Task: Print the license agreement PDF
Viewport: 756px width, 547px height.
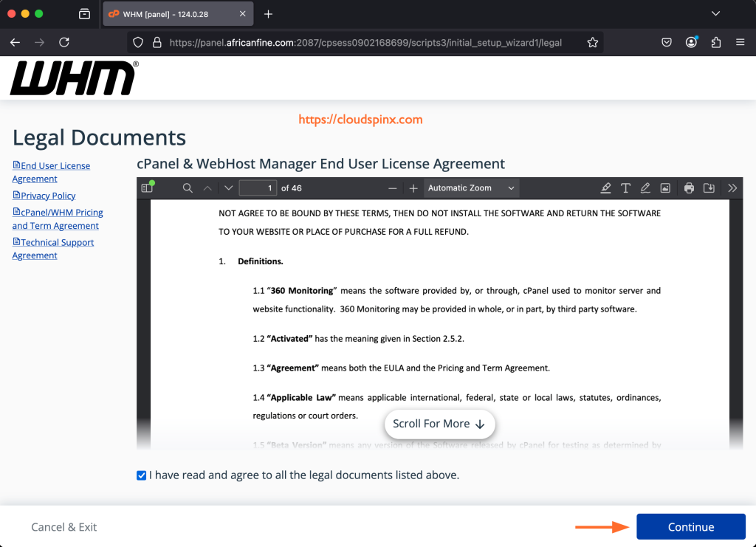Action: [689, 188]
